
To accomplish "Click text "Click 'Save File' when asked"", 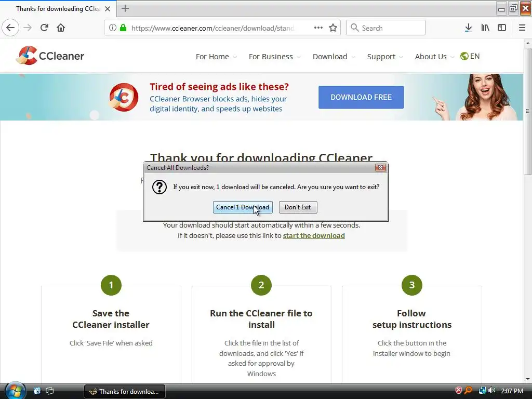I will (x=111, y=343).
